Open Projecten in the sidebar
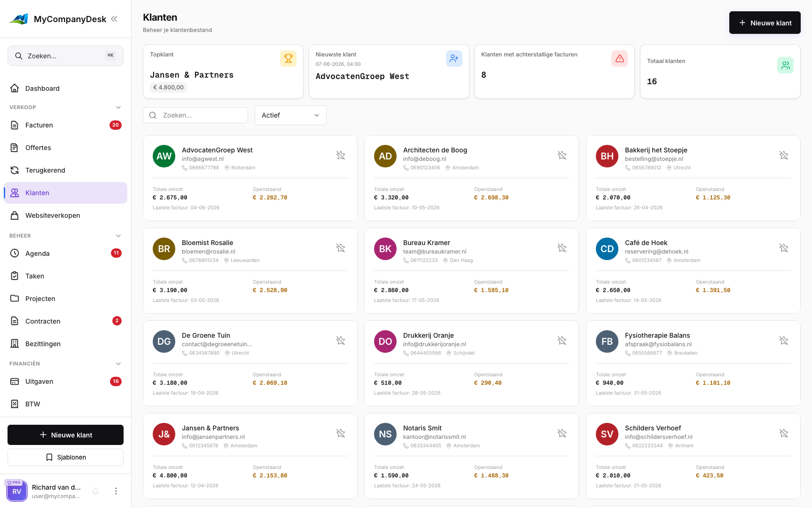 (x=65, y=299)
